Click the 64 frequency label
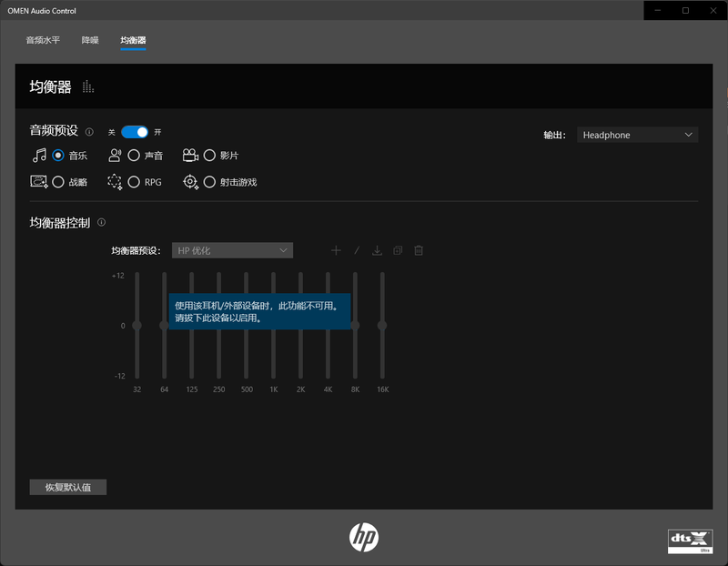The width and height of the screenshot is (728, 566). pyautogui.click(x=165, y=389)
